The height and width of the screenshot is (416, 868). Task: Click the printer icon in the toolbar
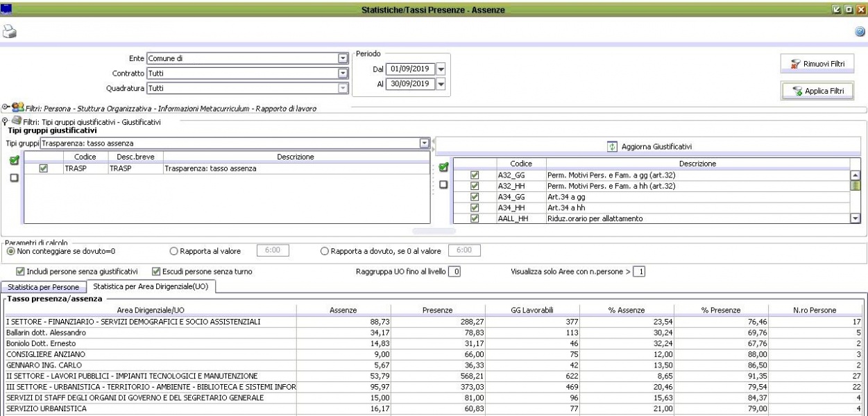click(10, 31)
